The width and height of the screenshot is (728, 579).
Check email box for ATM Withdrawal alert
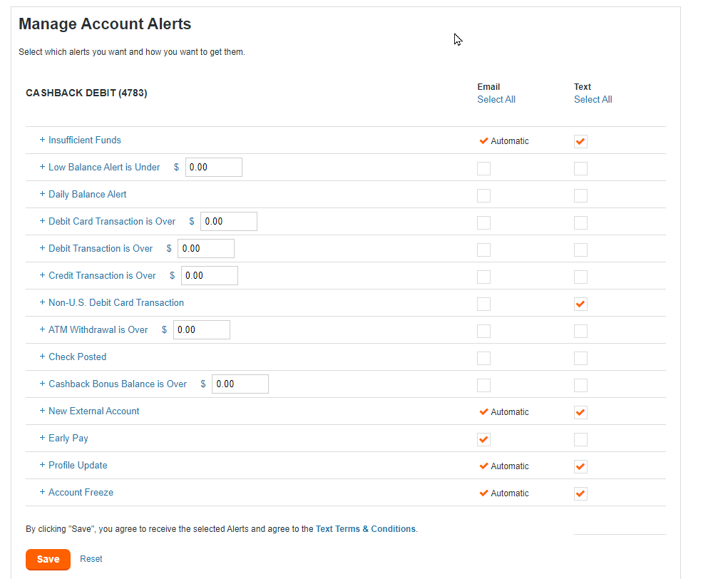point(483,331)
